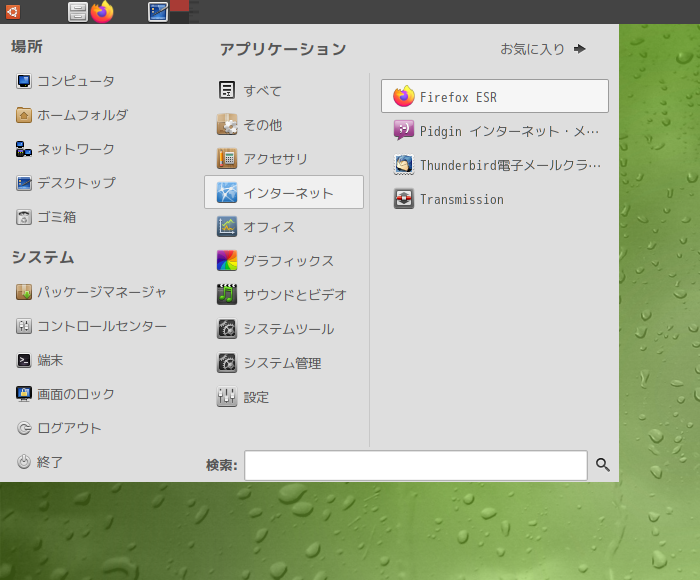Open the file manager launcher in top panel

pos(78,12)
